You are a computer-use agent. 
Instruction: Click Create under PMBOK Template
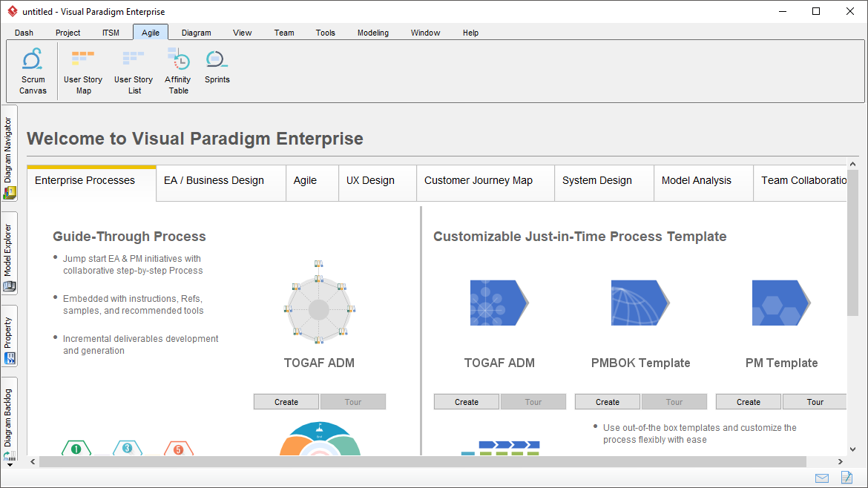coord(608,402)
